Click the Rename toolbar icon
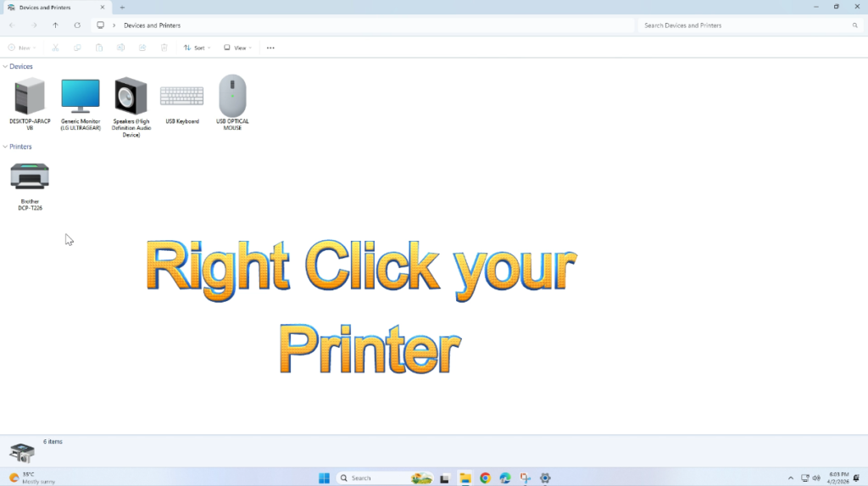This screenshot has width=868, height=486. pos(120,47)
